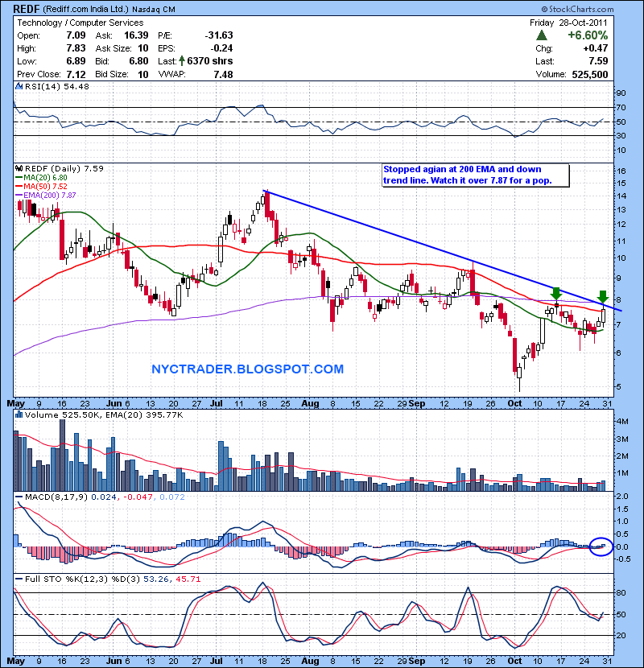
Task: Click the copyright StockCharts.com logo
Action: [x=577, y=9]
